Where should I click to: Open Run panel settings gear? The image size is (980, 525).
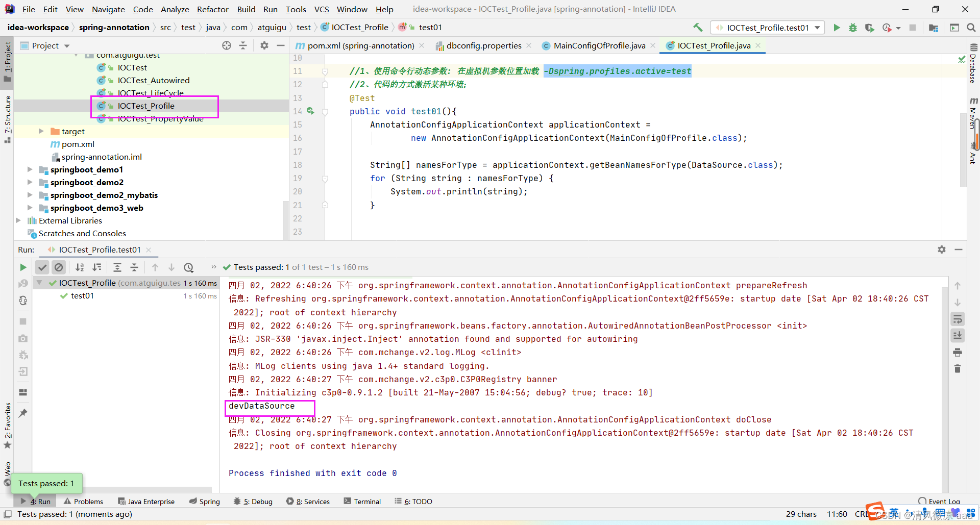pos(942,249)
